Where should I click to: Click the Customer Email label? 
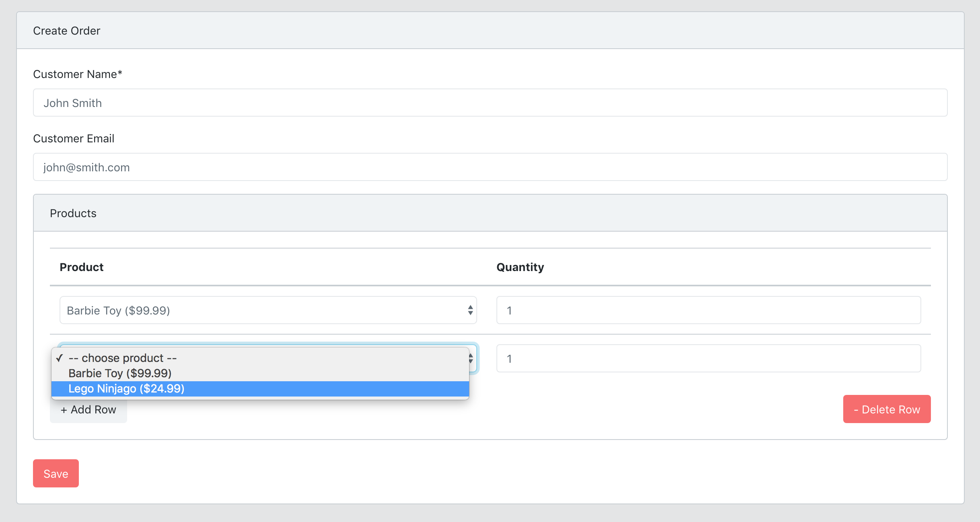pyautogui.click(x=74, y=138)
